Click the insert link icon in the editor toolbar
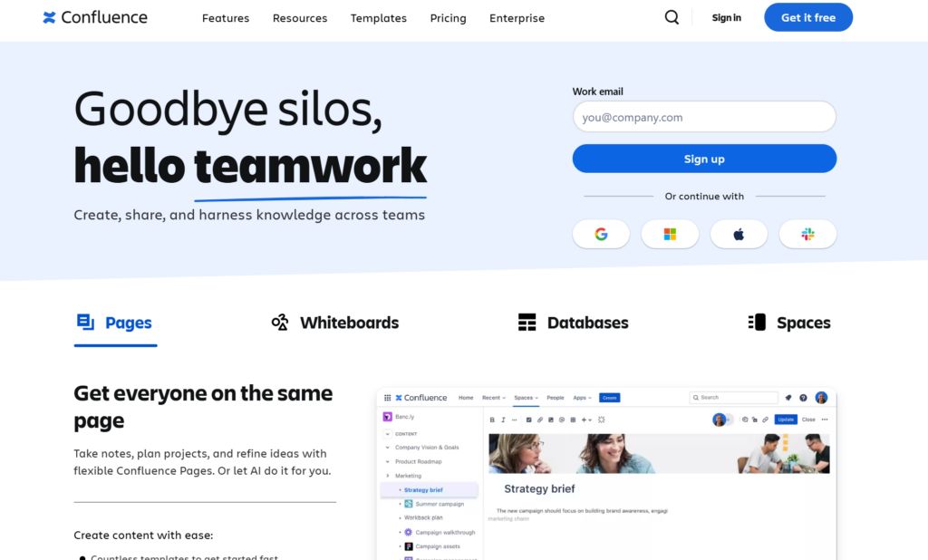The image size is (928, 560). 540,420
